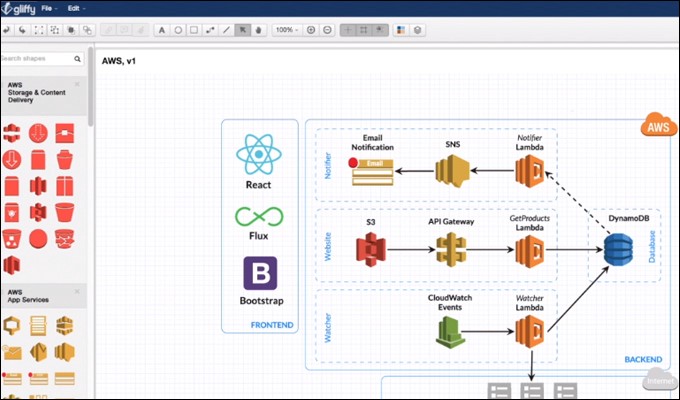Select the orange AWS cloud badge
Screen dimensions: 680x400
coord(658,125)
